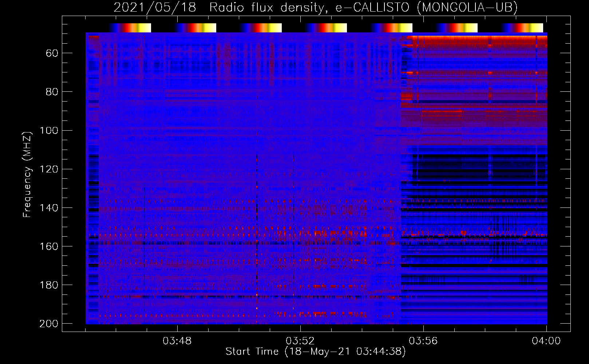Click the '140' frequency tick label
Screen dimensions: 589x364
pos(49,208)
